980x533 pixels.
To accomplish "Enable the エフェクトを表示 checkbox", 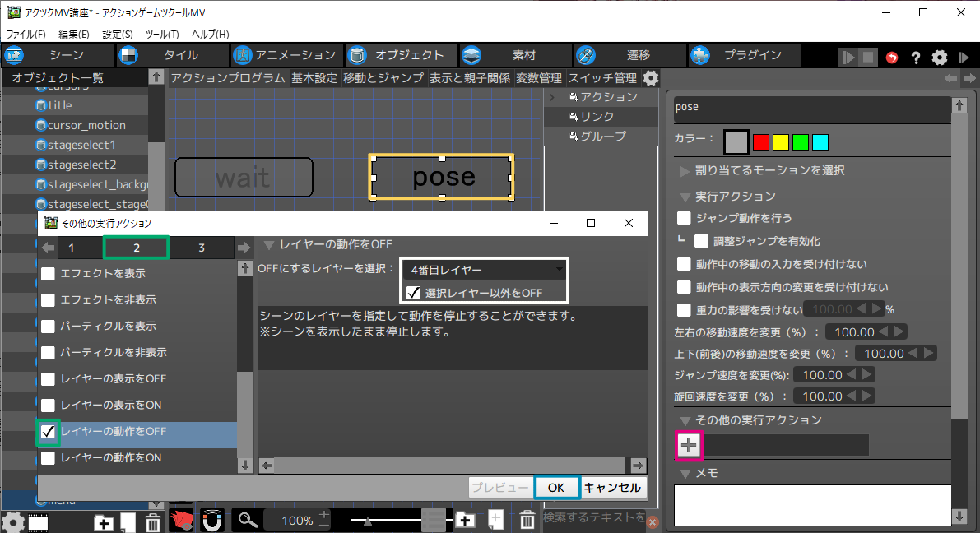I will point(49,274).
